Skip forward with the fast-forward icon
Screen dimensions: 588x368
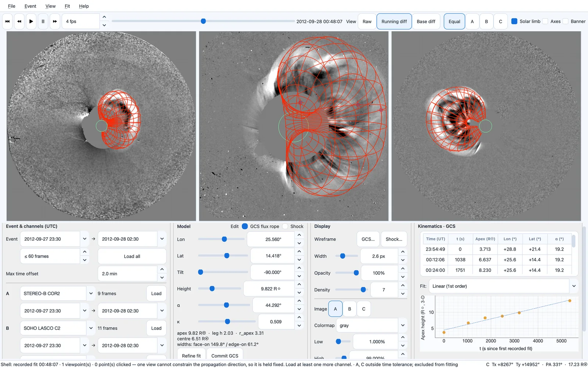tap(55, 21)
